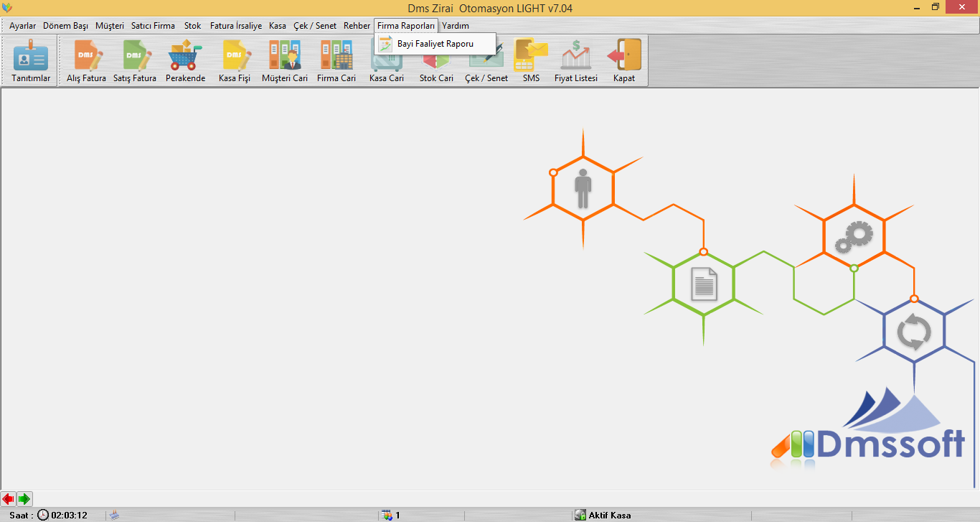Click the red left arrow button
The height and width of the screenshot is (522, 980).
coord(9,498)
